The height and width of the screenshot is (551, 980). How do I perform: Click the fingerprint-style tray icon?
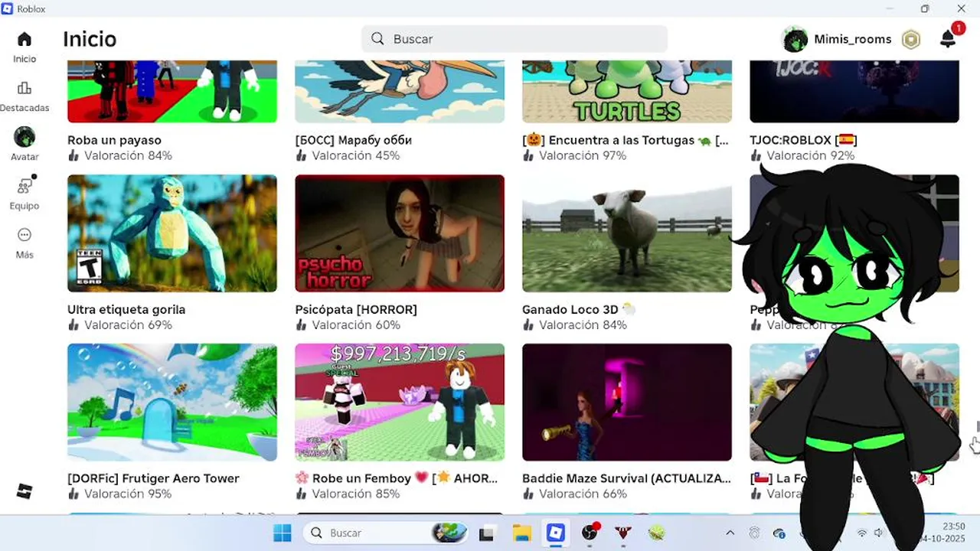click(754, 533)
